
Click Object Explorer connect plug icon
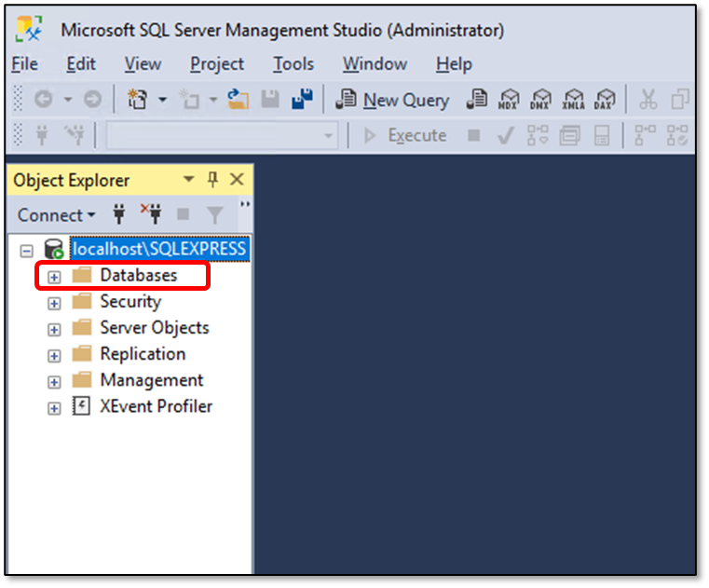119,214
